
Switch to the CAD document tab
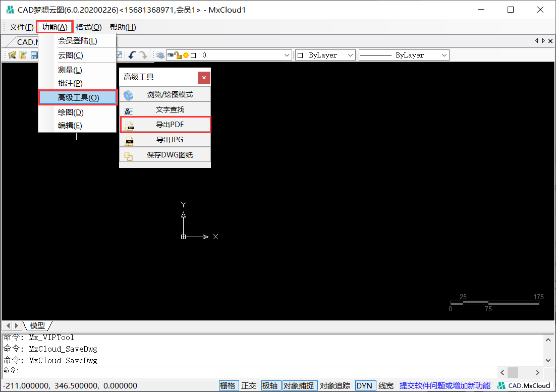click(x=27, y=42)
